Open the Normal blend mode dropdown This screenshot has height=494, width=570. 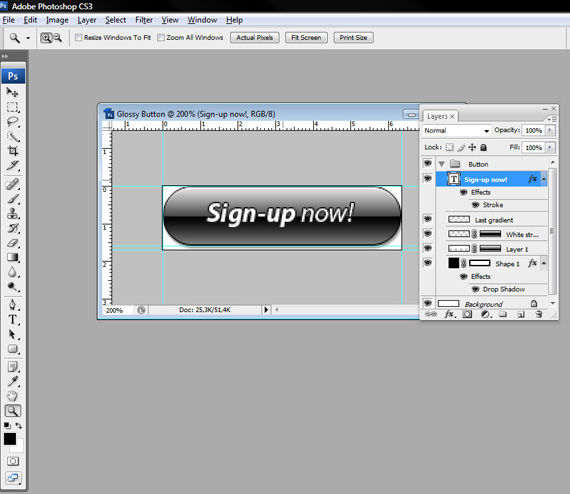coord(457,130)
